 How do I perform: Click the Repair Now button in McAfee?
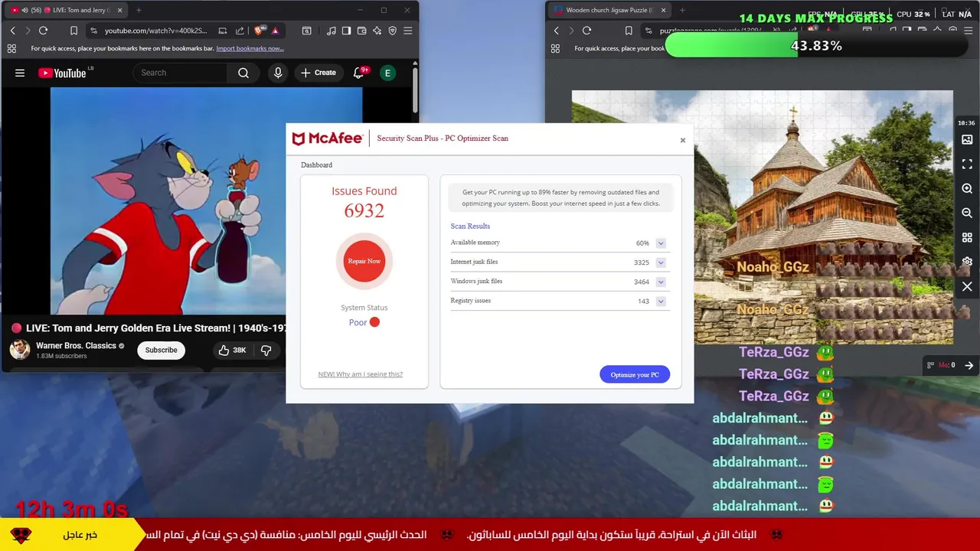(364, 261)
